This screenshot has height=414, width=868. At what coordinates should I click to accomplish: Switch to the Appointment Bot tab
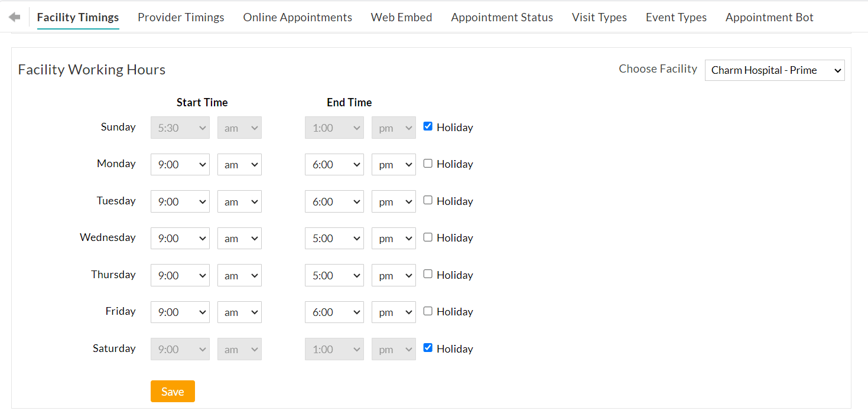769,17
